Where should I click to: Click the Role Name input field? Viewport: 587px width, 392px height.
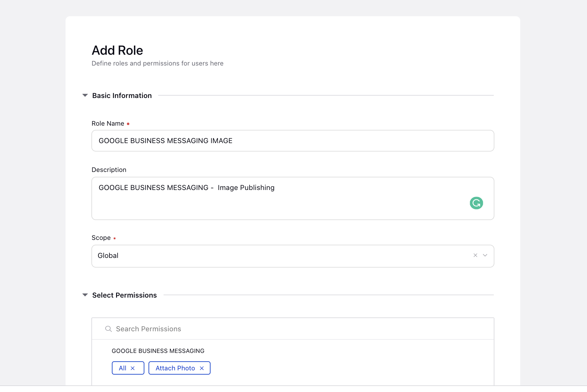293,141
